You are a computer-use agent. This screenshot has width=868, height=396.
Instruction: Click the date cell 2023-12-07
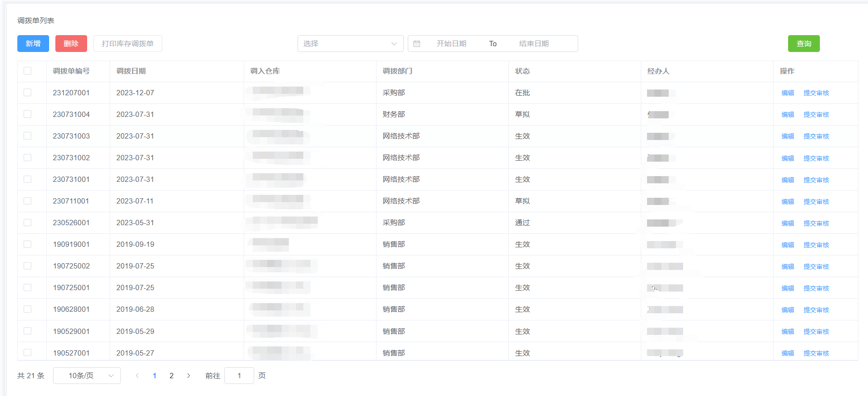click(135, 93)
